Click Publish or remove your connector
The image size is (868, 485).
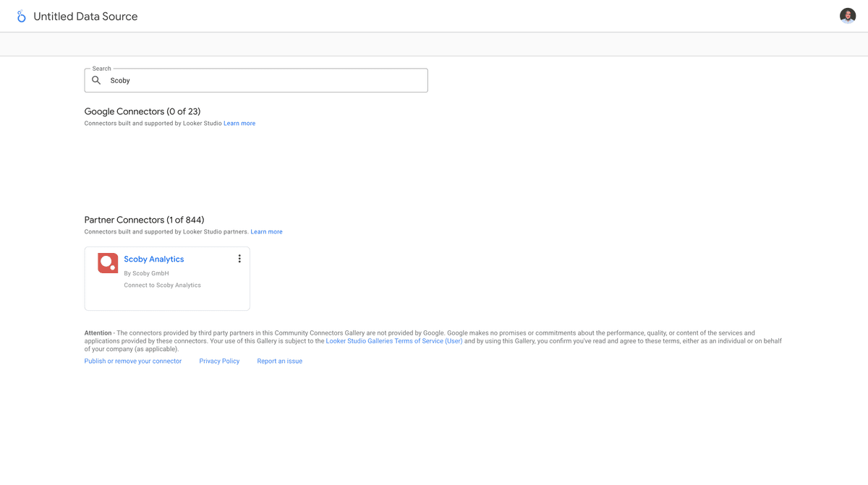[x=133, y=361]
